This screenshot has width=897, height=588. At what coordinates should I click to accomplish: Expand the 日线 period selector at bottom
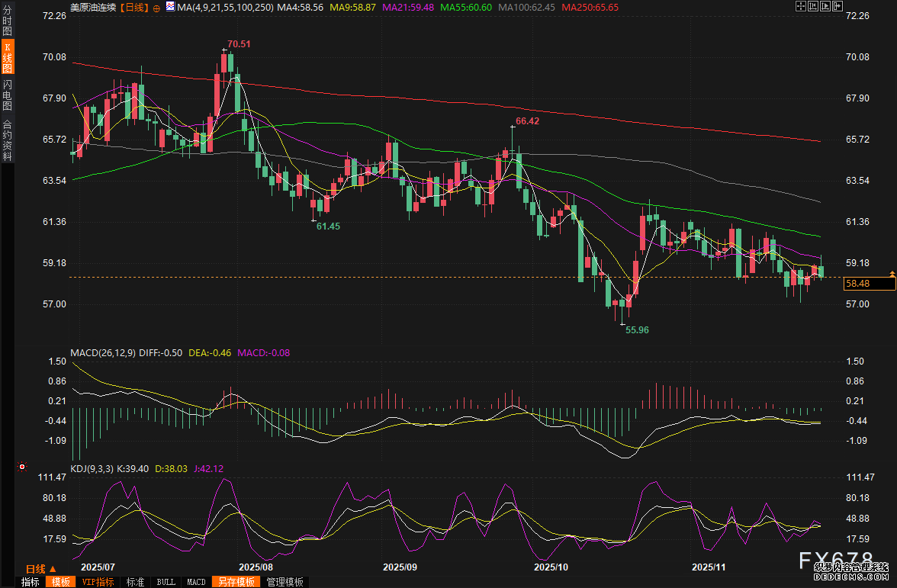tap(40, 569)
